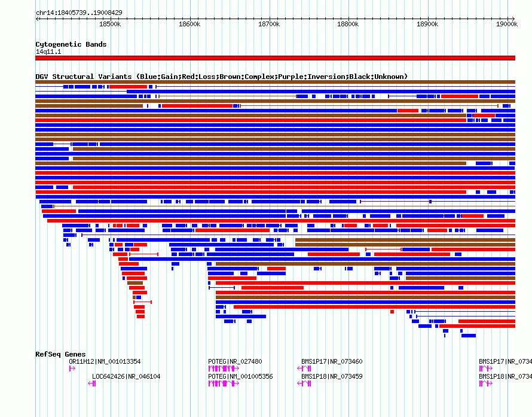
Task: Select the red 14q11.1 cytogenetic band bar
Action: [x=275, y=58]
